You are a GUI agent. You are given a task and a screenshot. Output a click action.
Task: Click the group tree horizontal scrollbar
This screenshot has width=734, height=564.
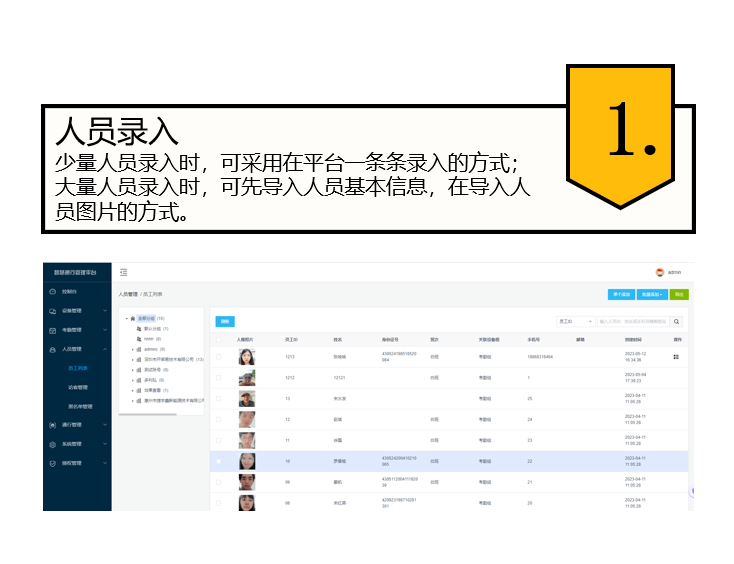148,414
